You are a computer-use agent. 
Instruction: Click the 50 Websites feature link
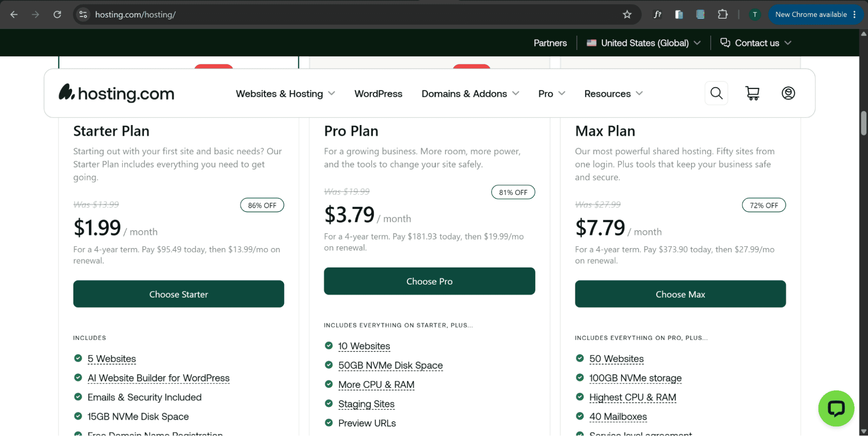[x=616, y=359]
